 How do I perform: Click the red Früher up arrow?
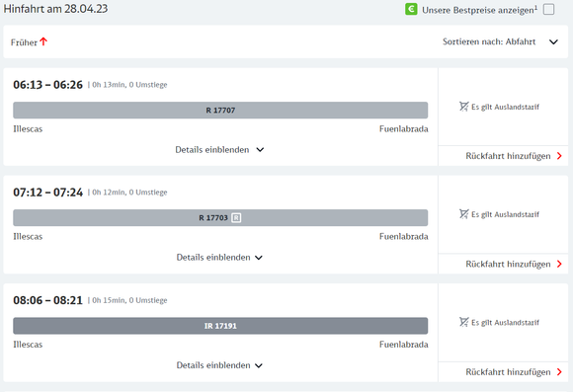43,41
